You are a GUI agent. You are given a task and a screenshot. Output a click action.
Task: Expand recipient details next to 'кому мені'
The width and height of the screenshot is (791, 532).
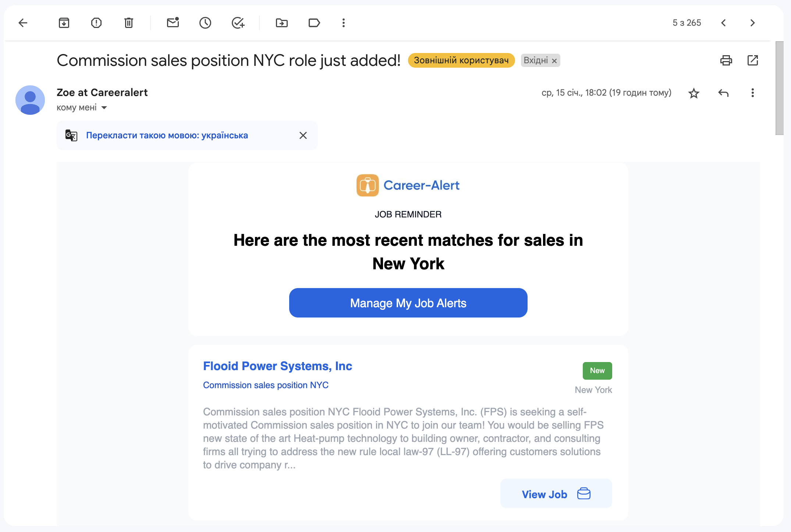point(104,107)
